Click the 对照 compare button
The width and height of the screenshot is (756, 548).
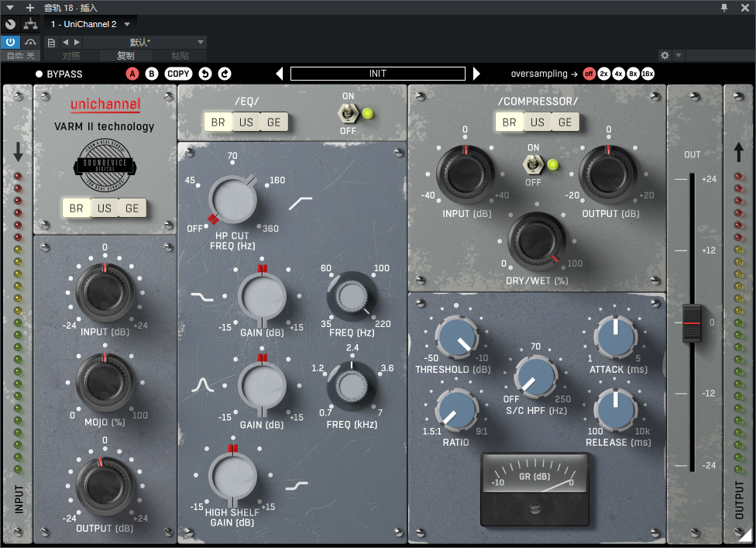[x=71, y=56]
